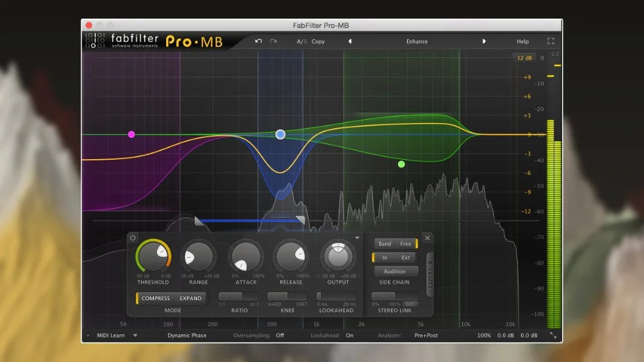Go to the next preset with the right arrow
The width and height of the screenshot is (644, 362).
pos(484,41)
